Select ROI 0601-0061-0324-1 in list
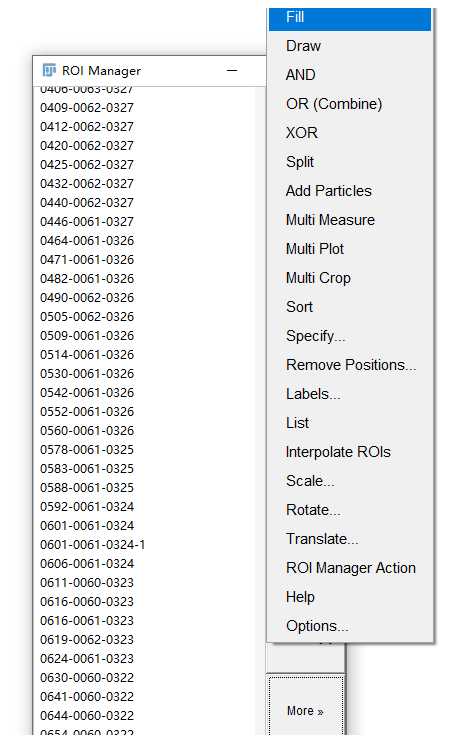Image resolution: width=460 pixels, height=736 pixels. (92, 544)
